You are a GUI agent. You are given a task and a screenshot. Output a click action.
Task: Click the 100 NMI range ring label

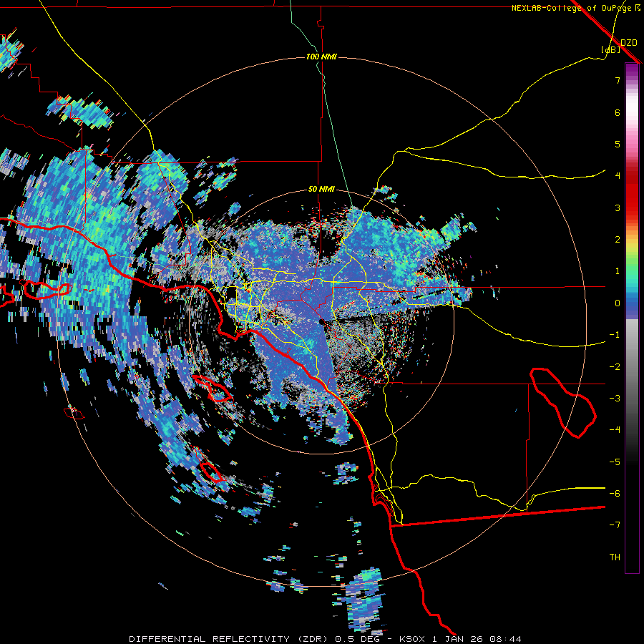[321, 57]
